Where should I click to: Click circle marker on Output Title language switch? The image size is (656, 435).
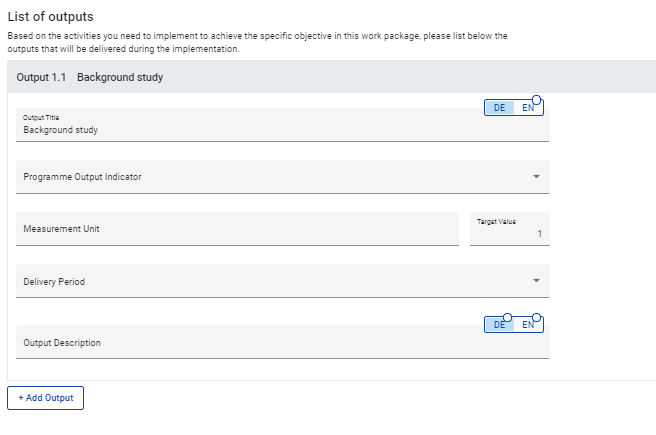click(x=537, y=100)
